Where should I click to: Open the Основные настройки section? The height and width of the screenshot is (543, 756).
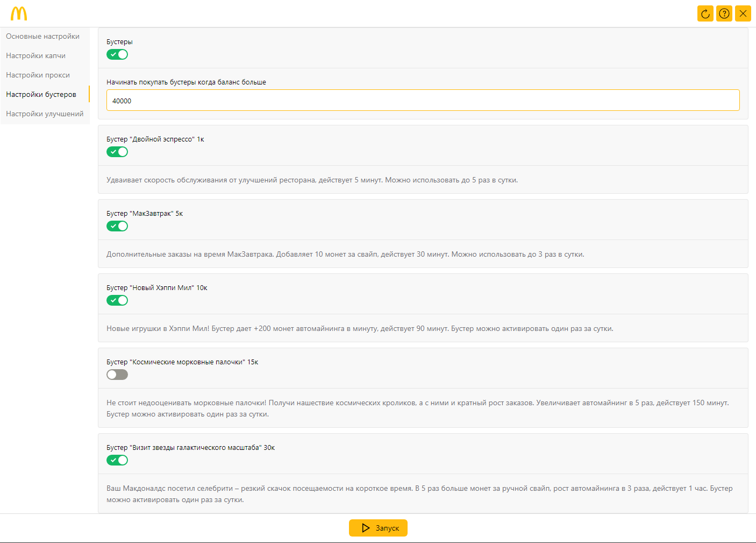click(x=43, y=37)
